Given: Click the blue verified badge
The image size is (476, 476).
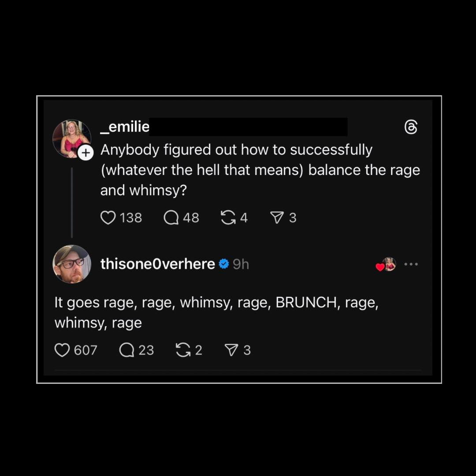Looking at the screenshot, I should (224, 264).
